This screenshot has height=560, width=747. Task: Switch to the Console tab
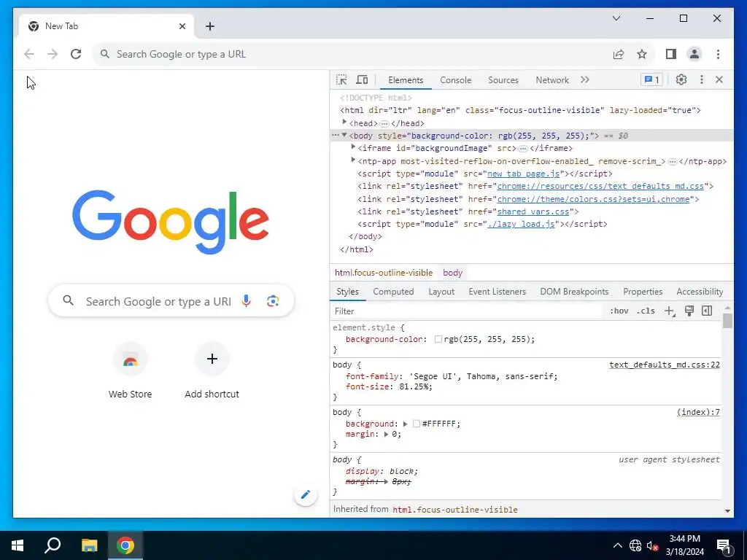pos(455,80)
